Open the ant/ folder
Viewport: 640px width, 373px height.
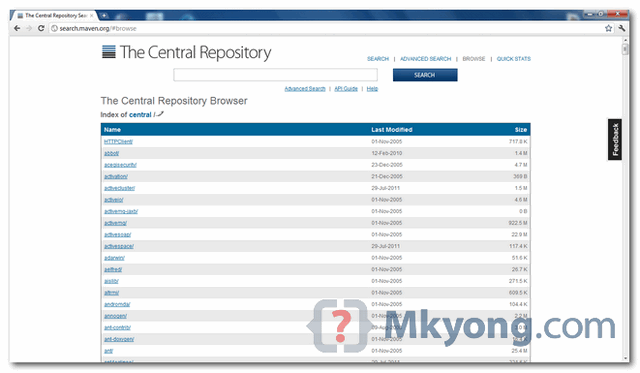109,351
